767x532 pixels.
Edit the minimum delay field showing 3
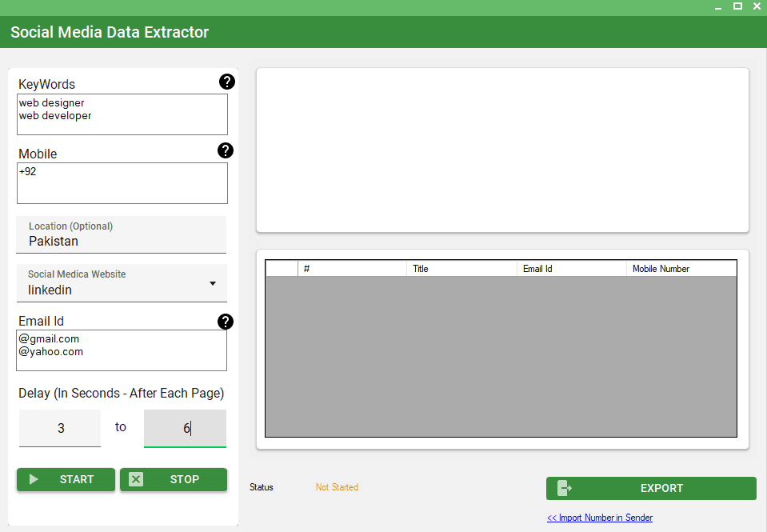click(x=60, y=428)
